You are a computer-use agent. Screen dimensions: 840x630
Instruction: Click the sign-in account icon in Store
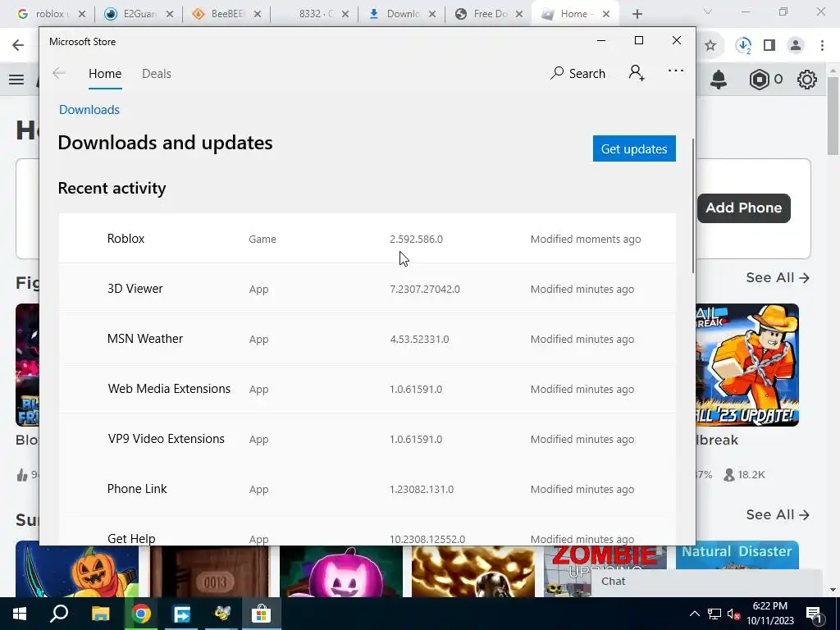click(637, 72)
